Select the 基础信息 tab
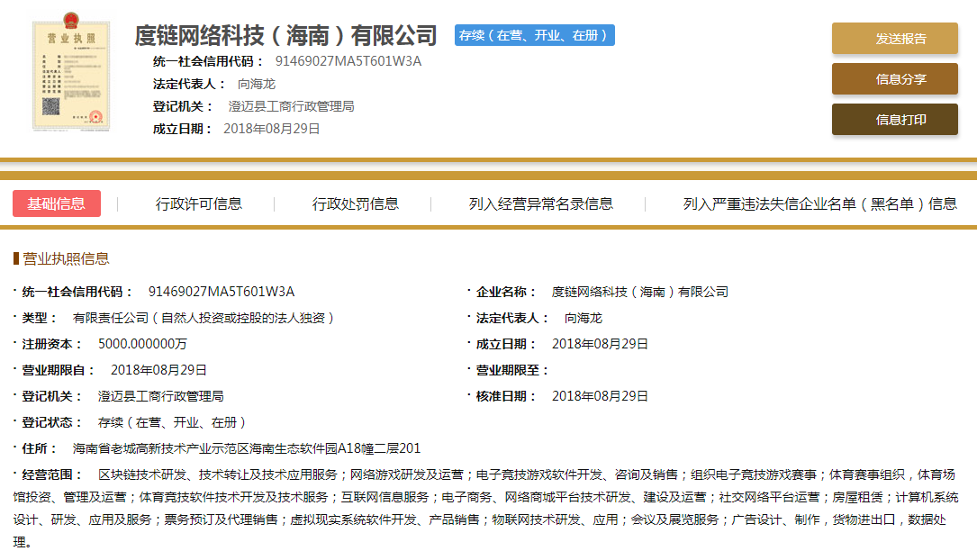 (x=56, y=203)
